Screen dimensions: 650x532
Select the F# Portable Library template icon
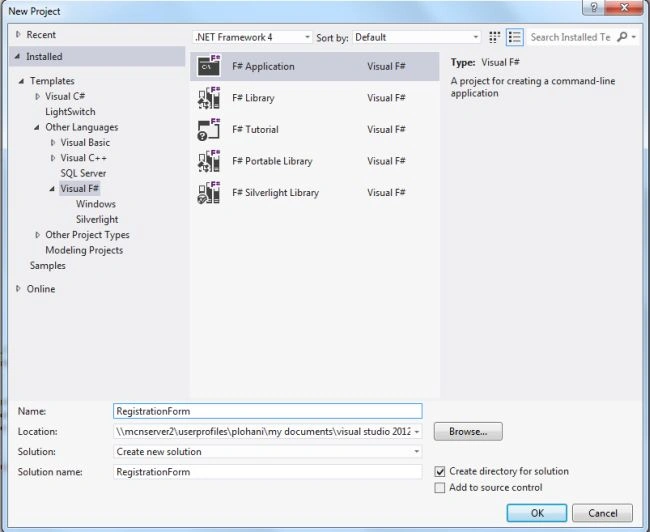click(x=209, y=161)
